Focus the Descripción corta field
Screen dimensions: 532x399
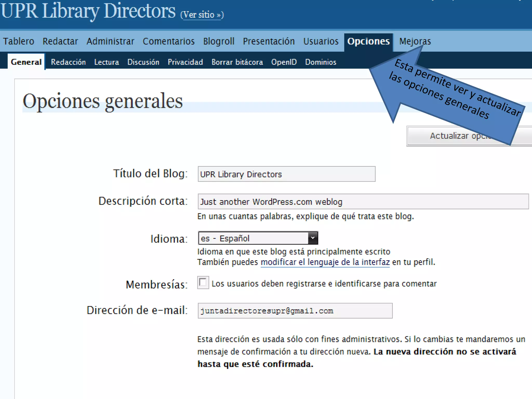point(363,202)
